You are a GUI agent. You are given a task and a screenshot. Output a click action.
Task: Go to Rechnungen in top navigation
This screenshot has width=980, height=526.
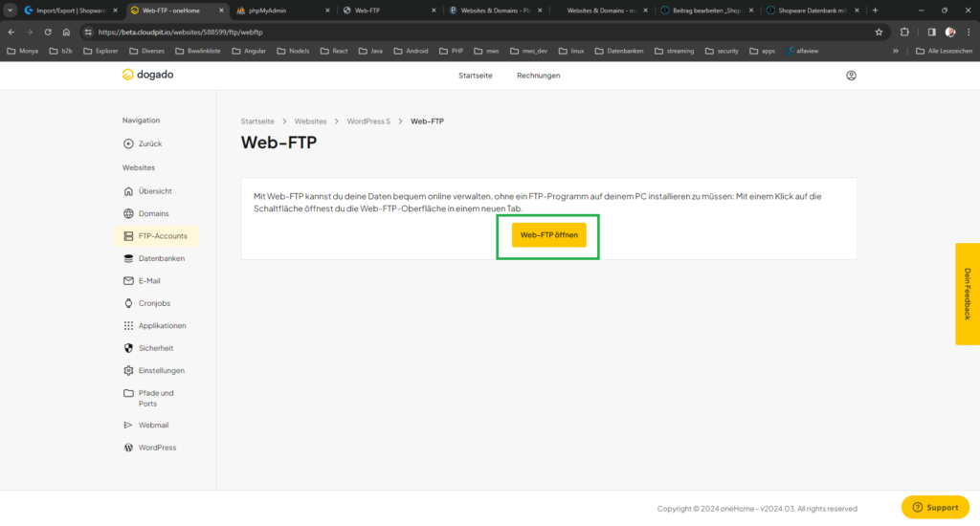tap(538, 76)
